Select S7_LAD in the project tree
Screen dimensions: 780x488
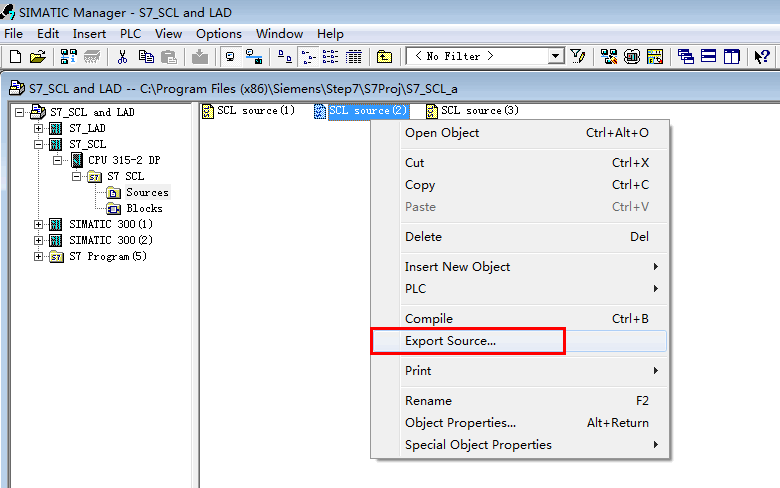[87, 128]
